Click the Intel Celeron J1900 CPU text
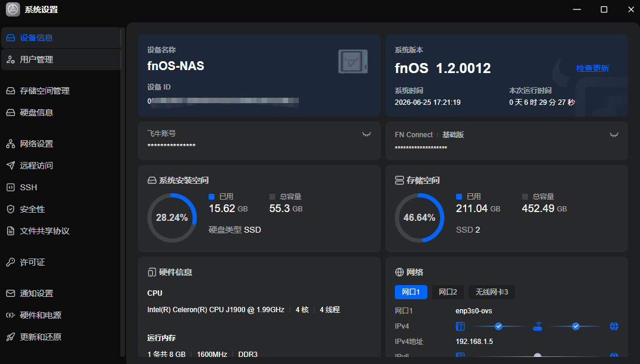Screen dimensions: 640x364 (x=216, y=310)
